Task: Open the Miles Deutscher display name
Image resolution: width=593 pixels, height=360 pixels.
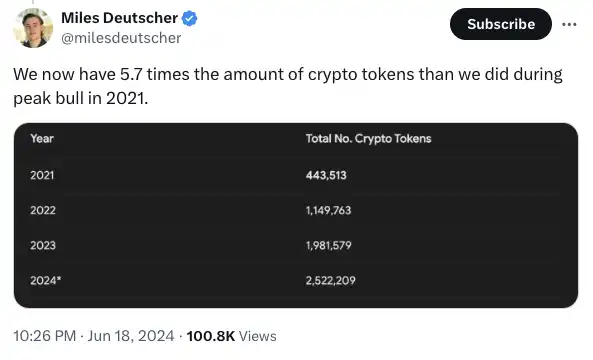Action: coord(120,18)
